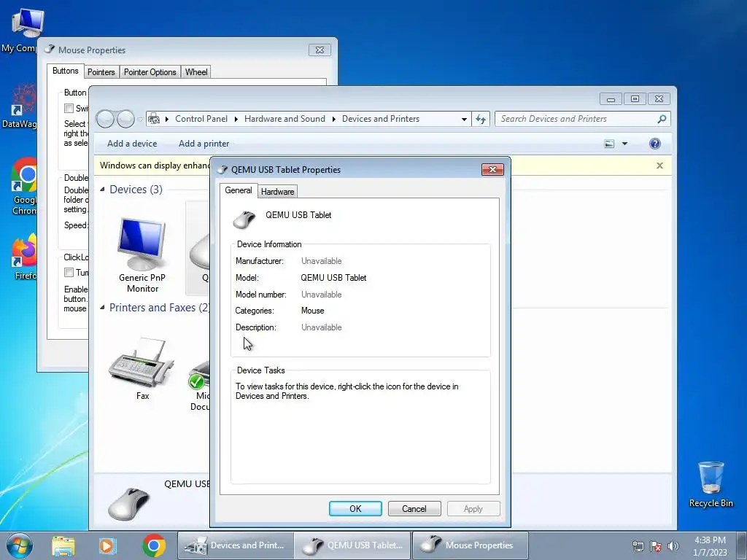The height and width of the screenshot is (560, 747).
Task: Open recent pages dropdown beside navigation buttons
Action: pyautogui.click(x=140, y=119)
